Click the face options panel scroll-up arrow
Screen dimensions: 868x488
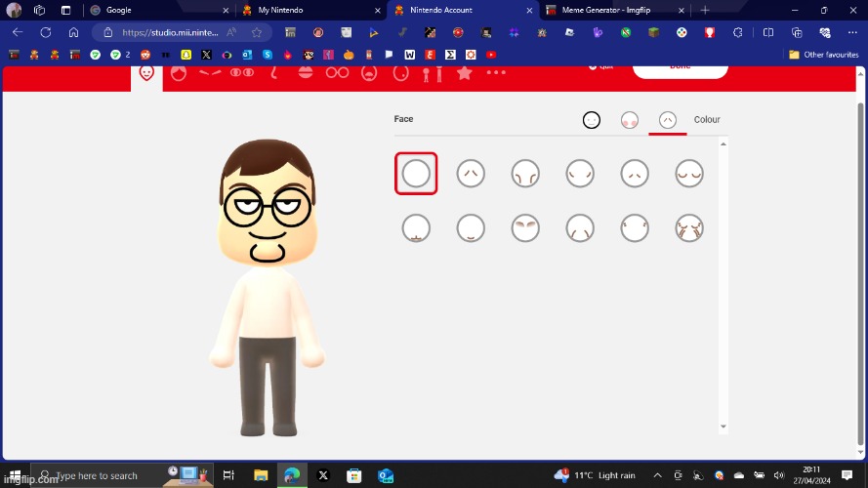(x=723, y=143)
